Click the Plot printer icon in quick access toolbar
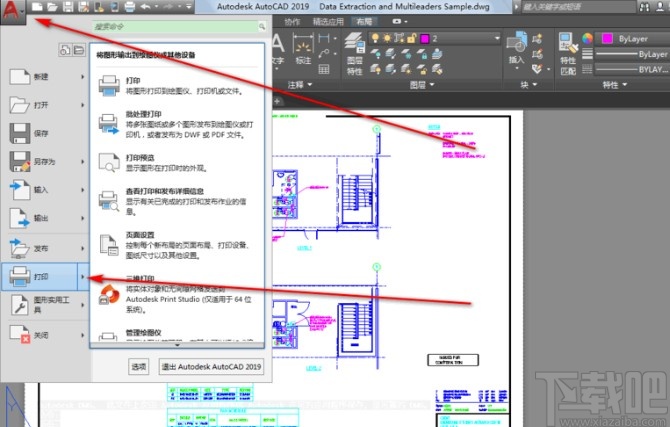670x427 pixels. click(x=129, y=6)
